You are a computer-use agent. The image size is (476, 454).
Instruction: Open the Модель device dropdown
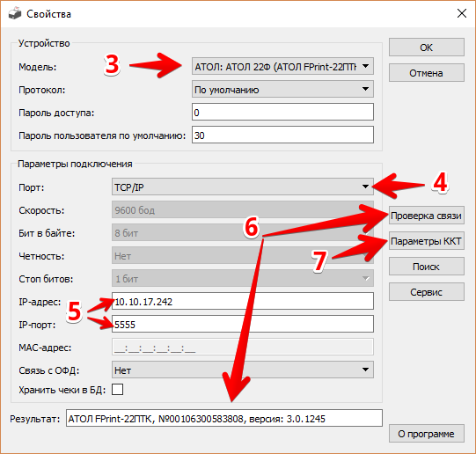click(x=282, y=66)
